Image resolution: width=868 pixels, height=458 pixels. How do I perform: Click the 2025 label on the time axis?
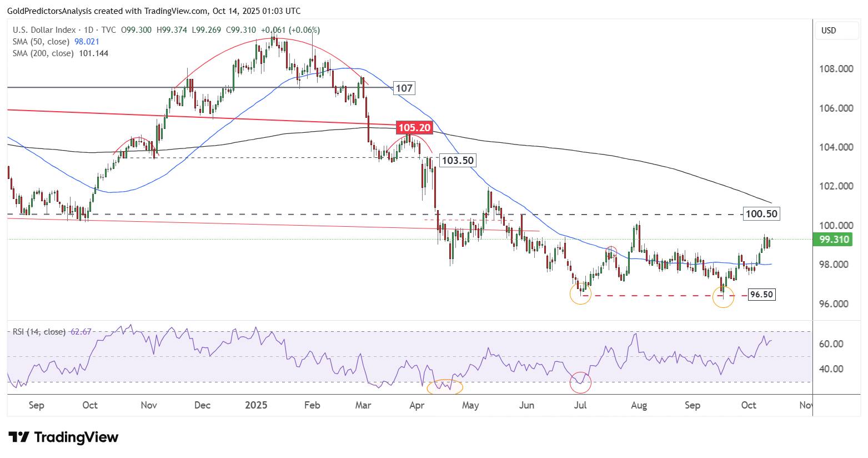click(256, 405)
